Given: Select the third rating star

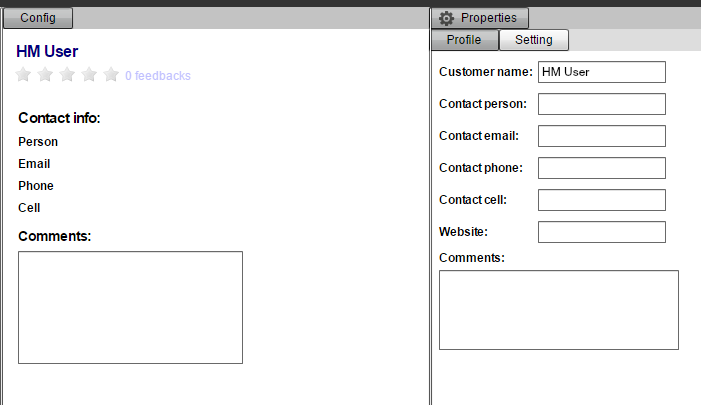Looking at the screenshot, I should coord(68,75).
